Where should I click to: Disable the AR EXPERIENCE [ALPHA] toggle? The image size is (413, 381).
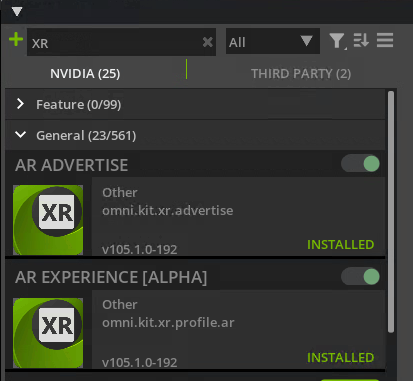pyautogui.click(x=360, y=277)
